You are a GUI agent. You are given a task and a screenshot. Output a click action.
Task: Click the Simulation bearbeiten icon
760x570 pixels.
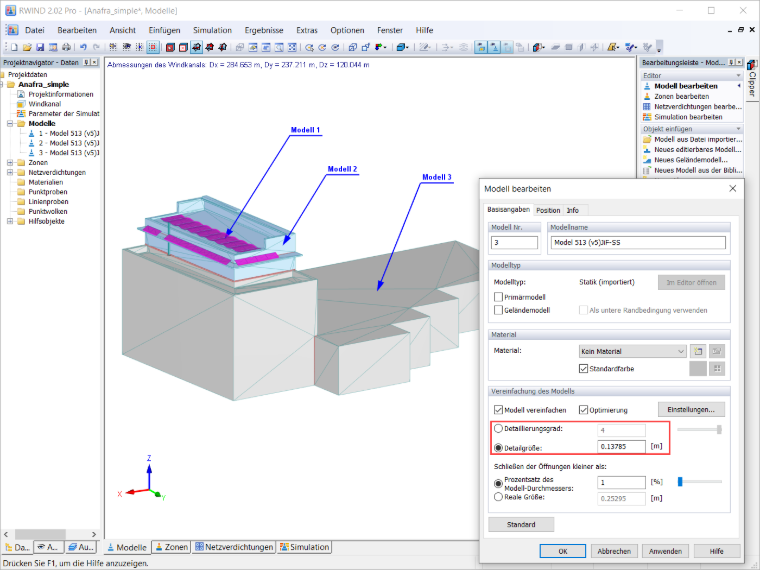(x=647, y=117)
